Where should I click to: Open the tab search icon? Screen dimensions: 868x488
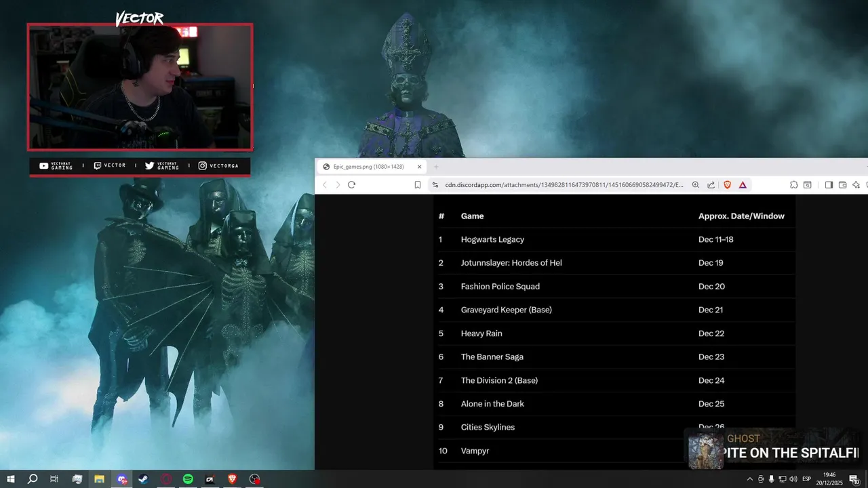point(808,184)
